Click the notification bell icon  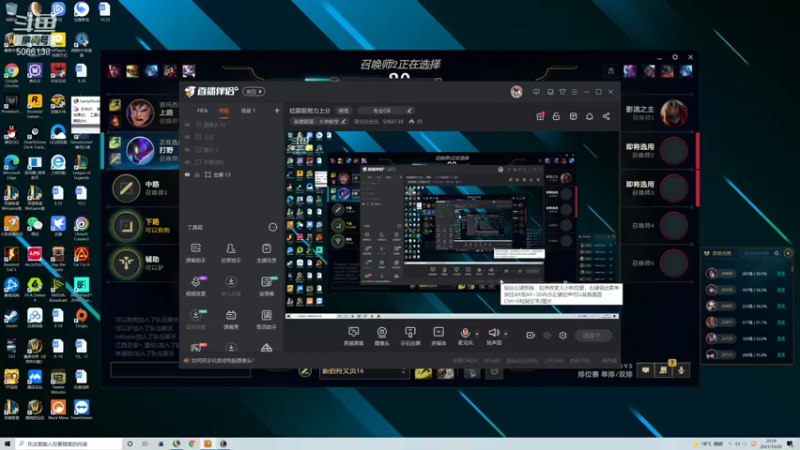589,116
